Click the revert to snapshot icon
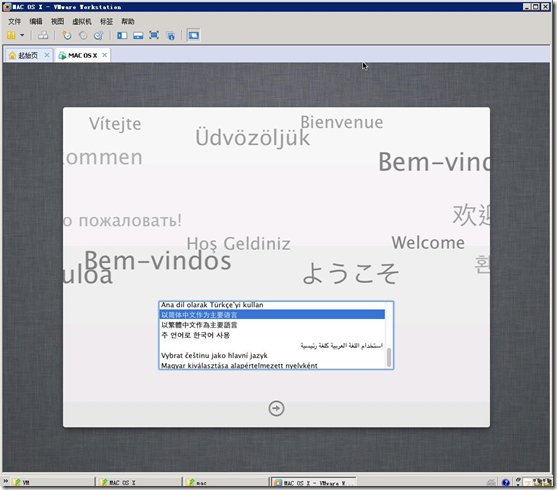This screenshot has width=557, height=490. [x=83, y=35]
